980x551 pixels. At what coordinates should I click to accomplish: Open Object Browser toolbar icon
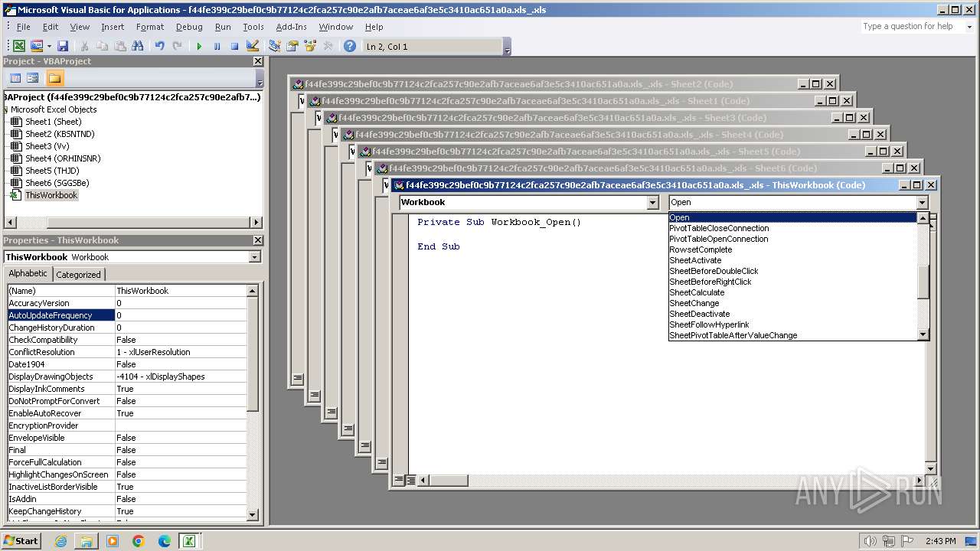pyautogui.click(x=309, y=47)
